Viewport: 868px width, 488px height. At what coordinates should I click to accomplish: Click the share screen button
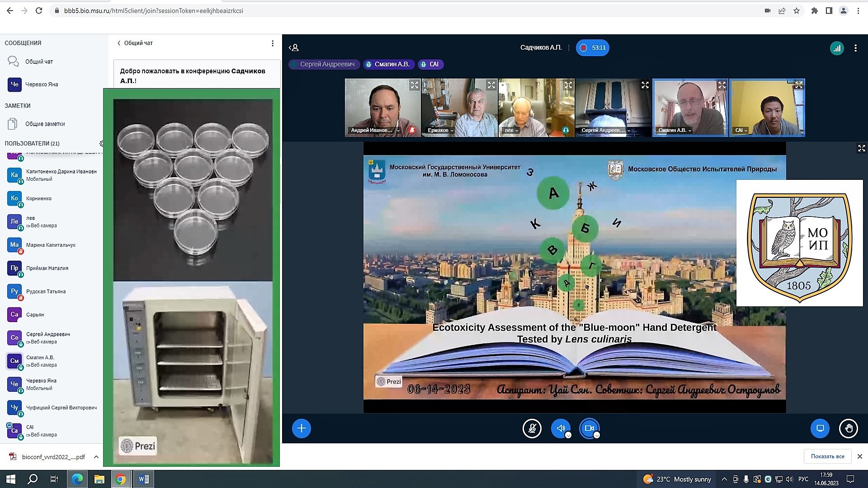(x=820, y=428)
